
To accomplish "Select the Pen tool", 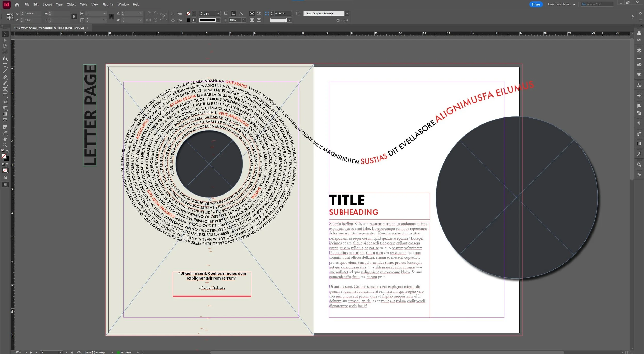I will tap(5, 77).
